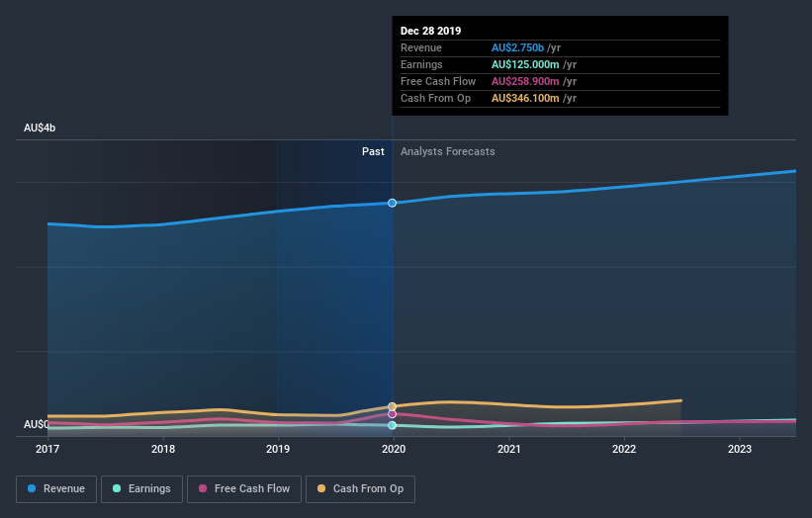The width and height of the screenshot is (812, 518).
Task: Click the 2017 x-axis label
Action: pos(47,449)
